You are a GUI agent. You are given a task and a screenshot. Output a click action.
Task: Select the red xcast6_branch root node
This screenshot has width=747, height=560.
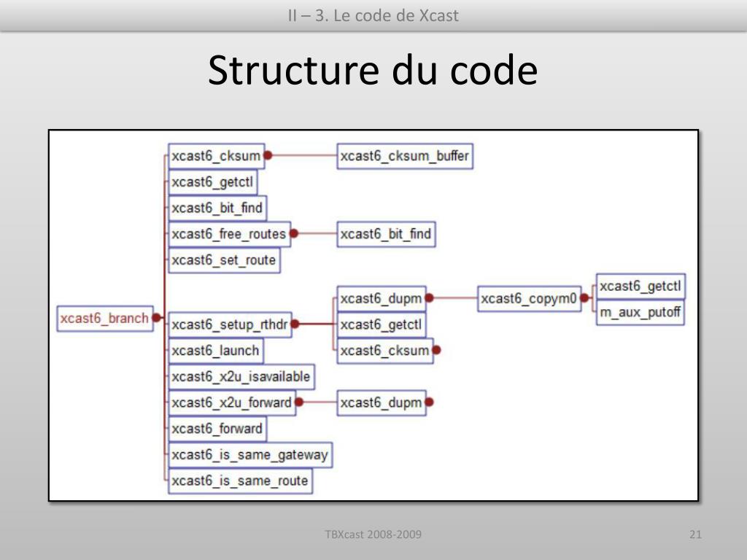tap(105, 318)
